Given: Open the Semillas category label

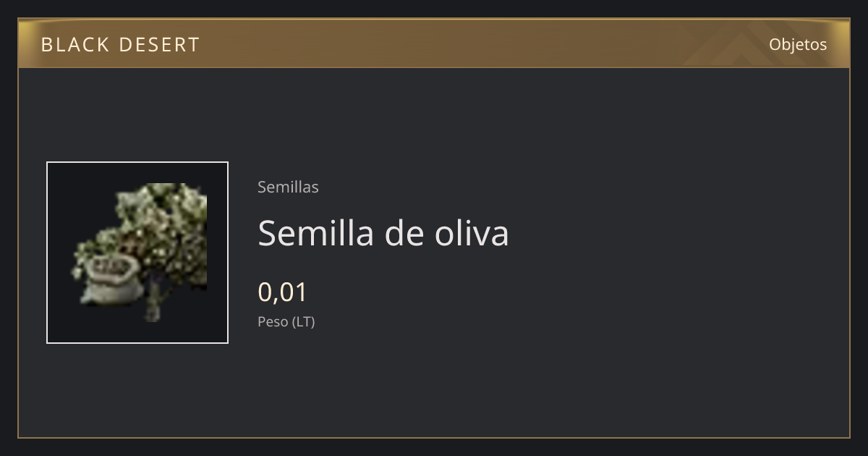Looking at the screenshot, I should coord(288,187).
